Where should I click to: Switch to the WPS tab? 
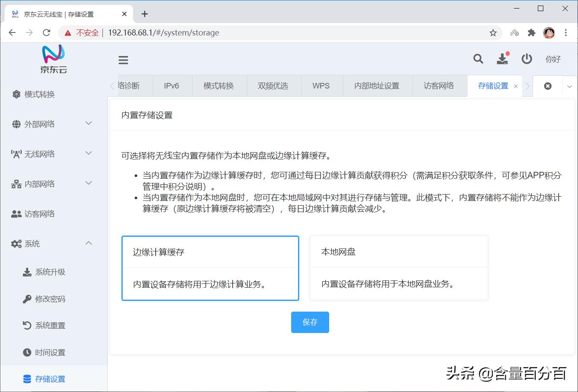coord(321,85)
